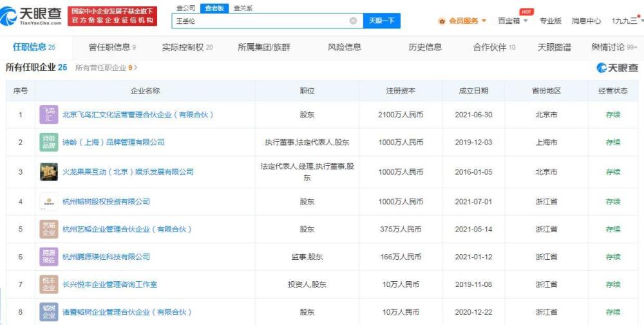Click 执行董事,法定代表人,股东 position cell
Screen dimensions: 644x325
[x=307, y=143]
